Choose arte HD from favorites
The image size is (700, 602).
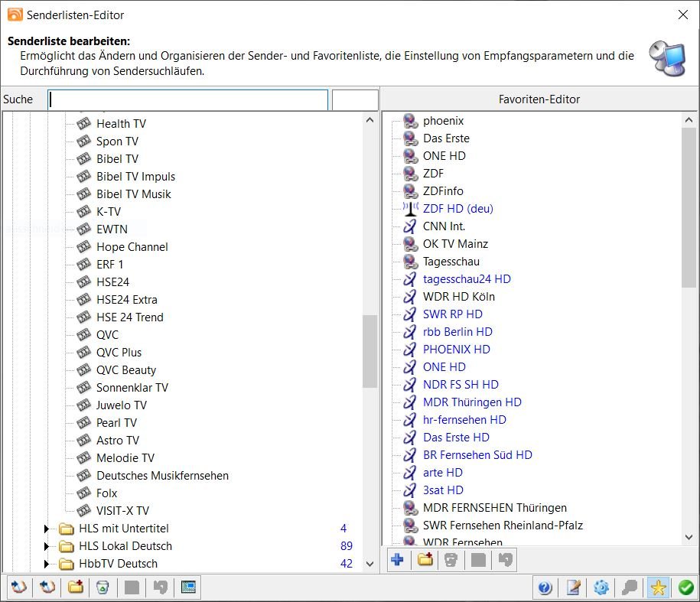(x=442, y=473)
